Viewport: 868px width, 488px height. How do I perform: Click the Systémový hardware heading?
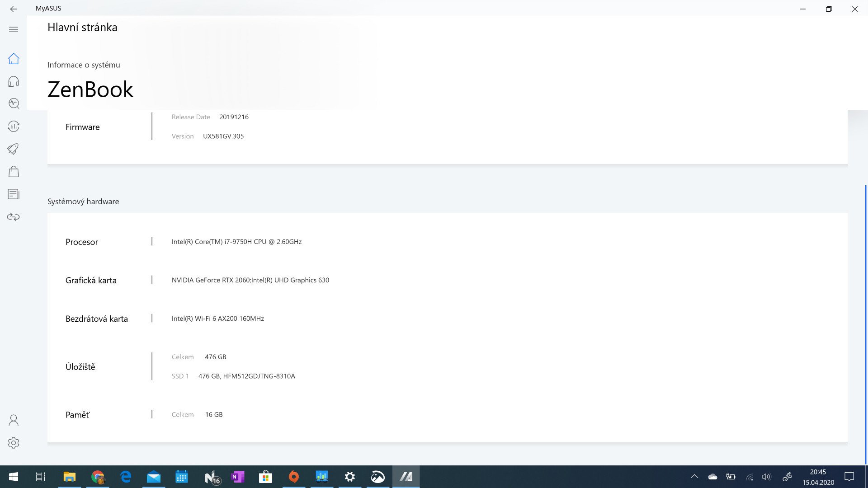click(83, 202)
